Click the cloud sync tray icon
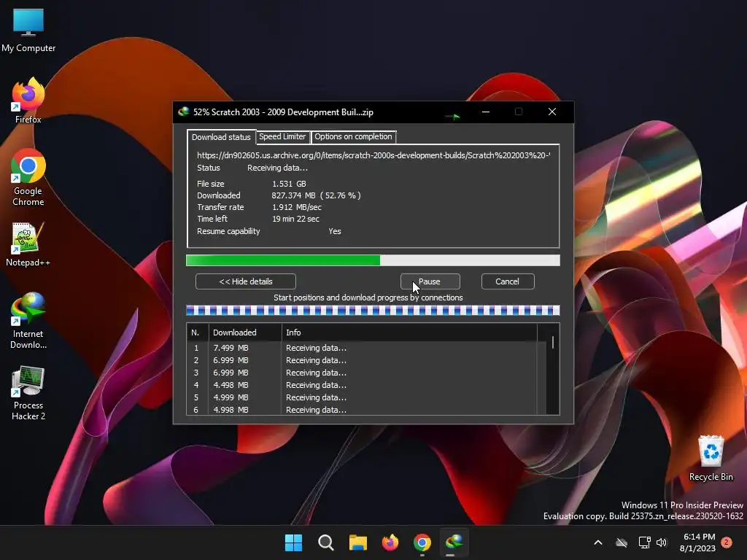The height and width of the screenshot is (560, 747). 622,542
